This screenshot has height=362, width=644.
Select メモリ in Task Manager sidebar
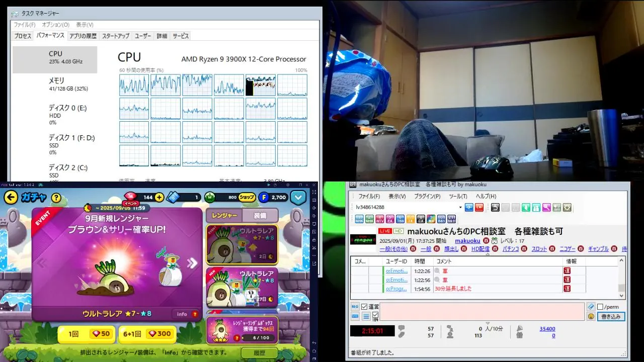(x=55, y=84)
